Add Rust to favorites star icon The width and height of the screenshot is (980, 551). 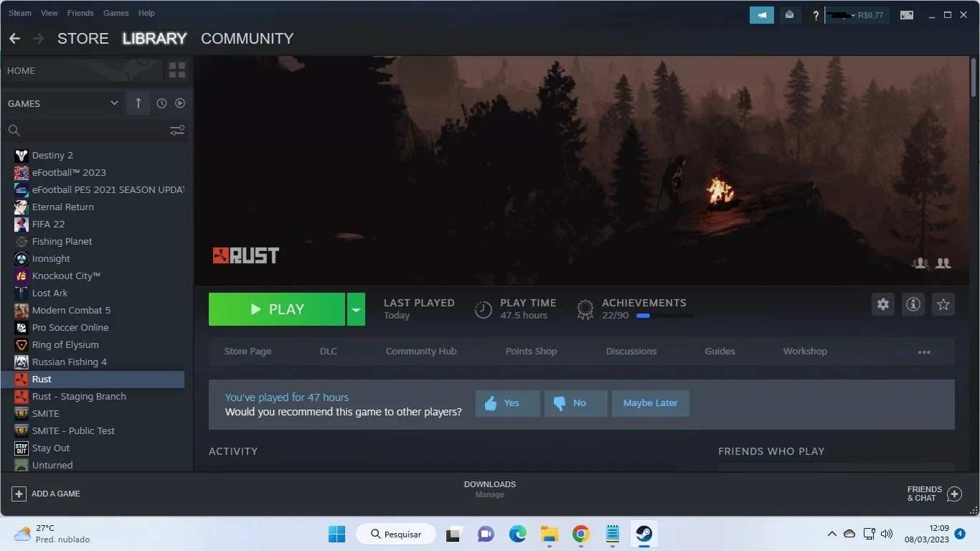coord(943,304)
